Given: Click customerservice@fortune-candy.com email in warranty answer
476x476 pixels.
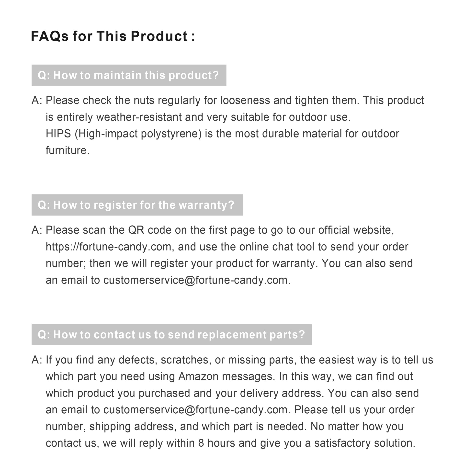Looking at the screenshot, I should coord(195,280).
